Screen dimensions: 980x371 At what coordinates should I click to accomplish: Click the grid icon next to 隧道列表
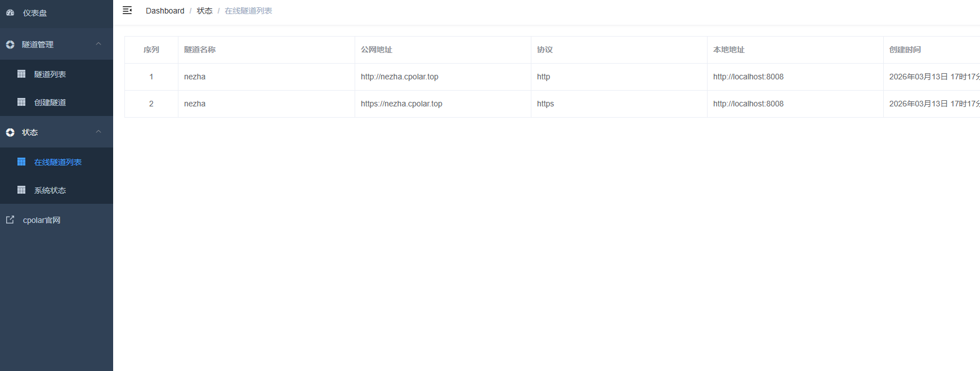(21, 74)
